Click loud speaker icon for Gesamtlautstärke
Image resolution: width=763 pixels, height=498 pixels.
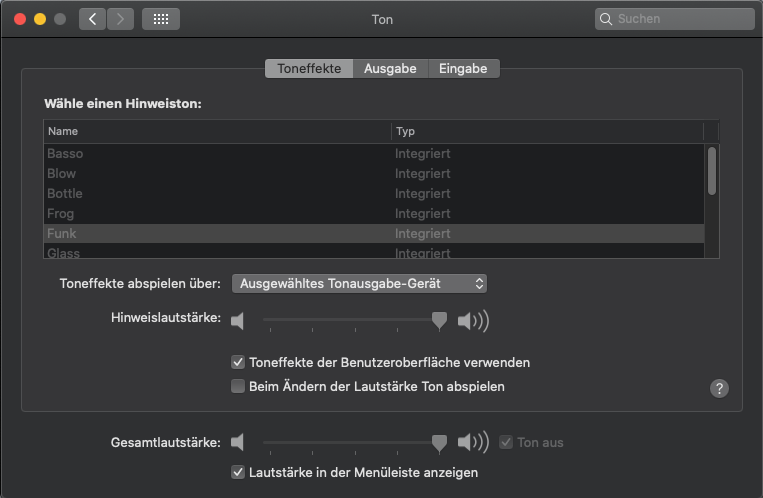472,442
